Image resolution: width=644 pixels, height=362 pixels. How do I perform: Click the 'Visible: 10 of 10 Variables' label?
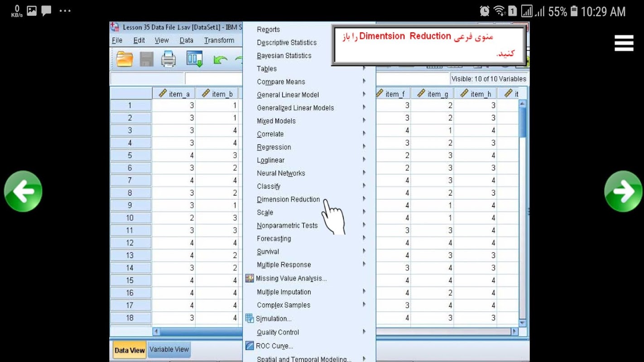point(489,79)
